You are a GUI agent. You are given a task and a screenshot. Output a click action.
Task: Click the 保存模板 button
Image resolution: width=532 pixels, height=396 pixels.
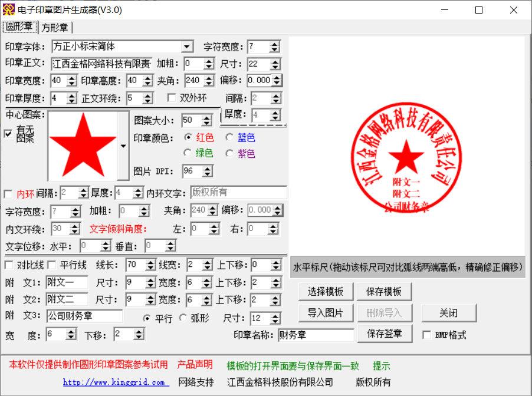(x=384, y=292)
